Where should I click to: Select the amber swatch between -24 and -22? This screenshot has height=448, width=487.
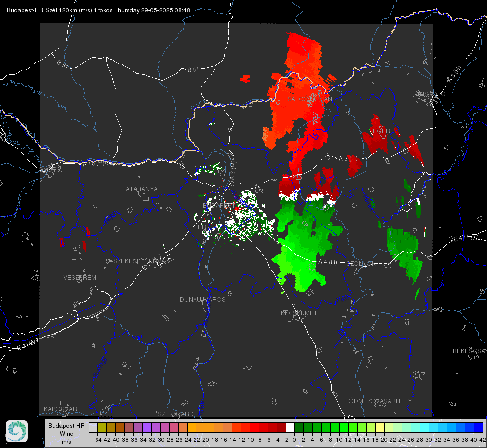point(192,427)
